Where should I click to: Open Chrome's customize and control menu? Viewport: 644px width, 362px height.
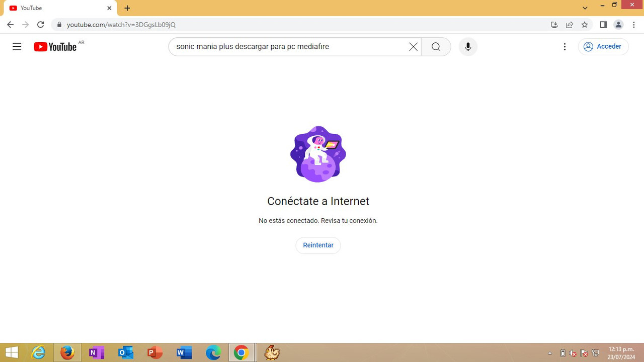pyautogui.click(x=633, y=25)
